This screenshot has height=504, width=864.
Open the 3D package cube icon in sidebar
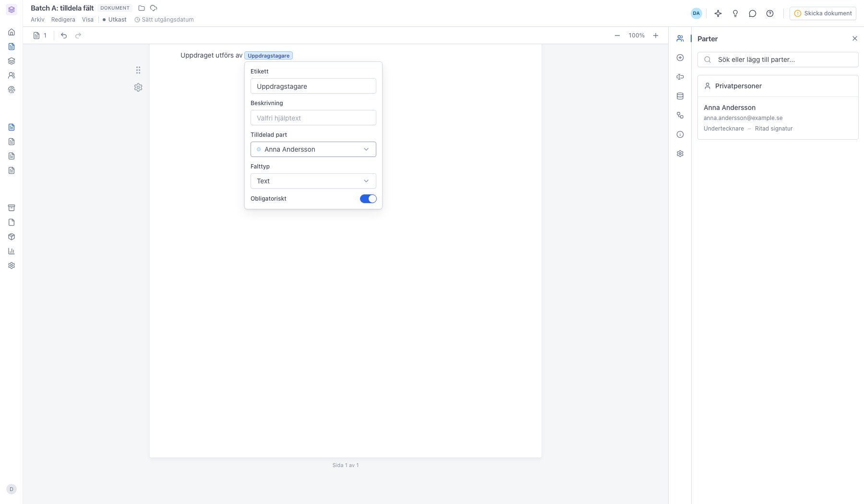12,237
